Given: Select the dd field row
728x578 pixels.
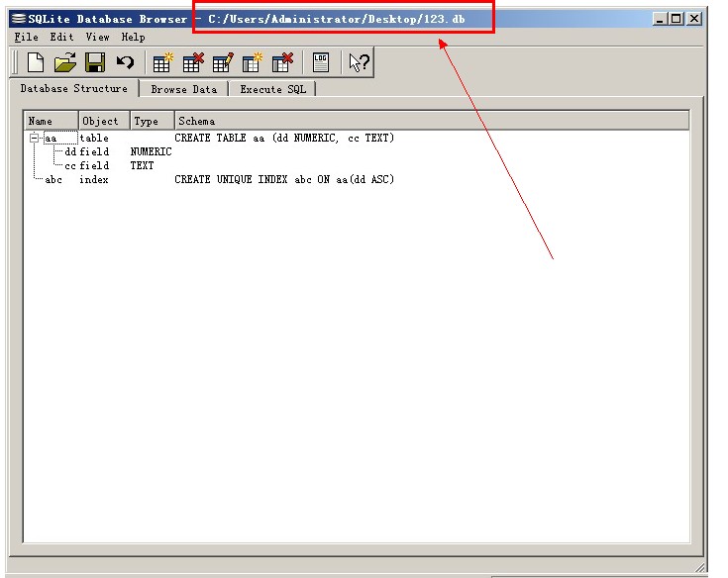Looking at the screenshot, I should [70, 152].
